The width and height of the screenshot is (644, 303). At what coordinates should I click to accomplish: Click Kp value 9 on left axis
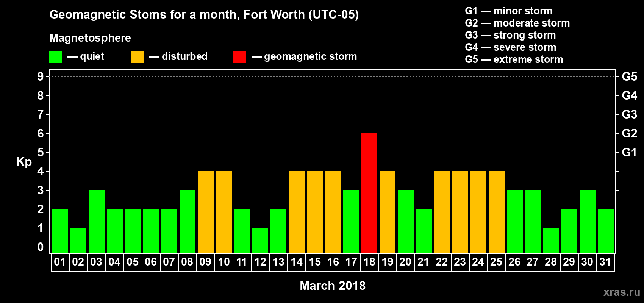[41, 77]
